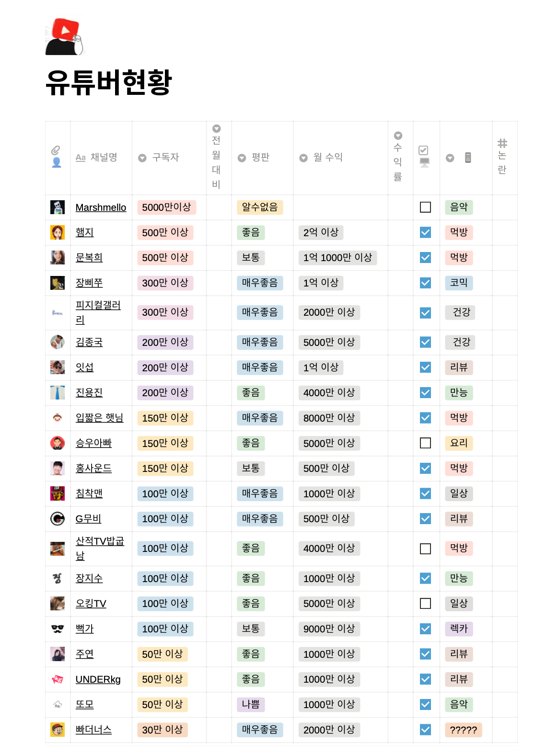Screen dimensions: 558x756
Task: Click 뻑가's 렉카 purple tag
Action: pos(459,629)
